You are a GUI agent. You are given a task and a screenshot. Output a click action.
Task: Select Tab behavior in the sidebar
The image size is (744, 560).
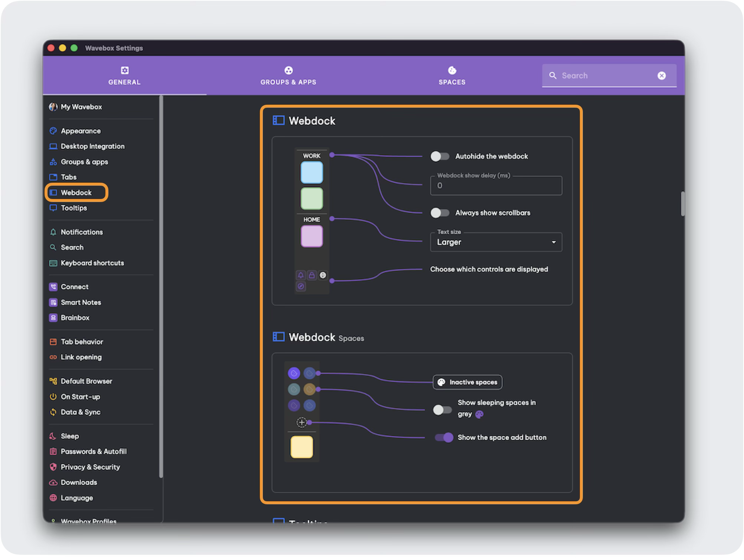82,342
